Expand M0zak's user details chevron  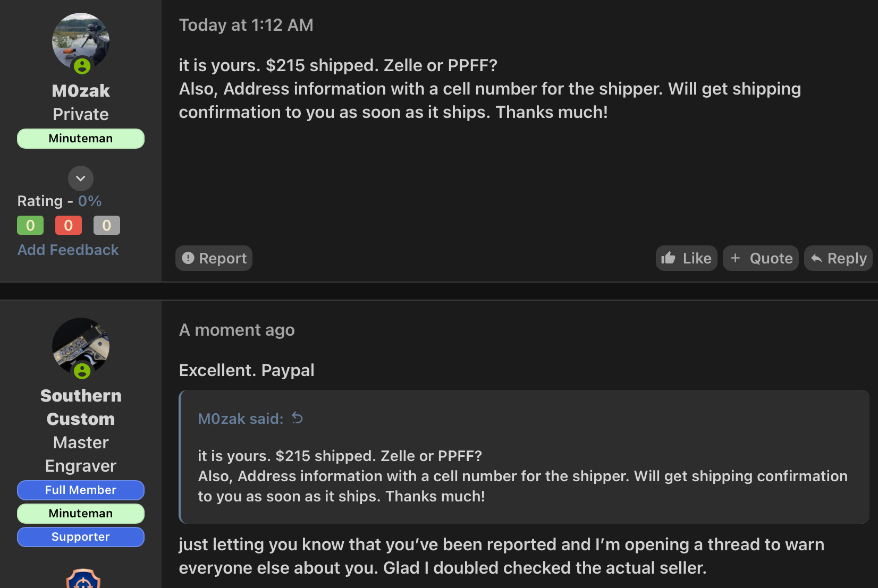tap(81, 178)
